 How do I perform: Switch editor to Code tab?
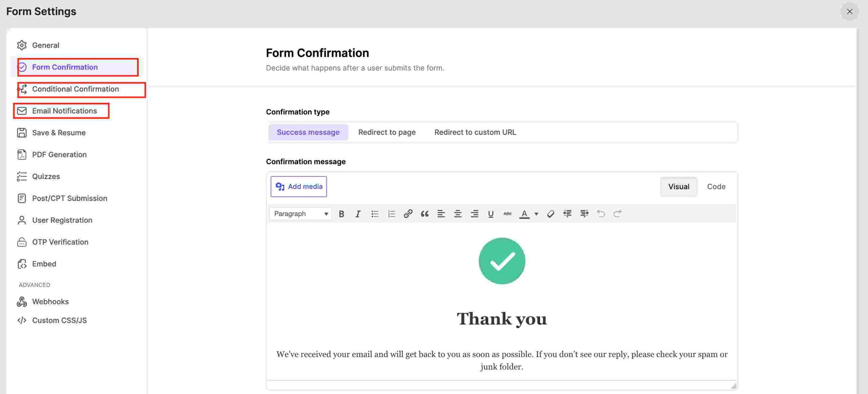pos(716,186)
